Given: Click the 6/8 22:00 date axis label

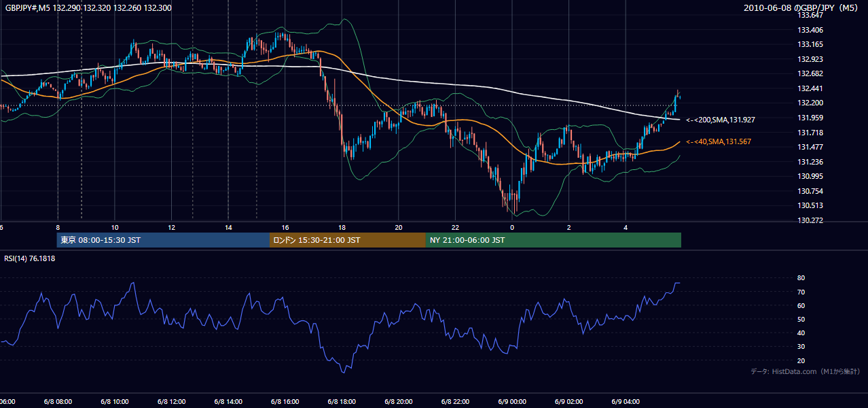Looking at the screenshot, I should [x=456, y=401].
